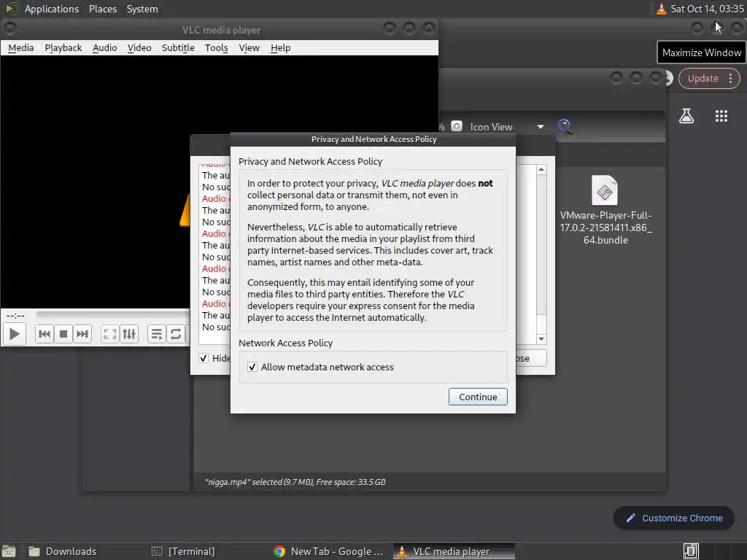The image size is (747, 560).
Task: Click the VLC seek bar
Action: 113,314
